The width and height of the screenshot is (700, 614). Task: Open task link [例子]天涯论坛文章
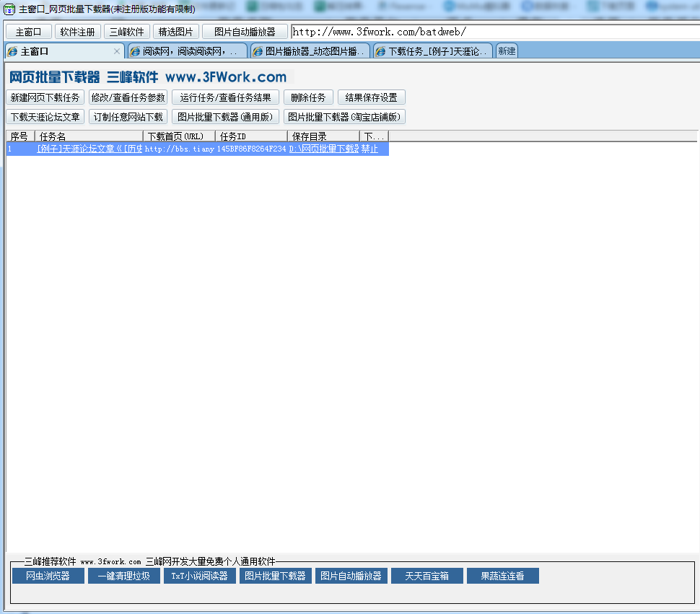(x=89, y=149)
